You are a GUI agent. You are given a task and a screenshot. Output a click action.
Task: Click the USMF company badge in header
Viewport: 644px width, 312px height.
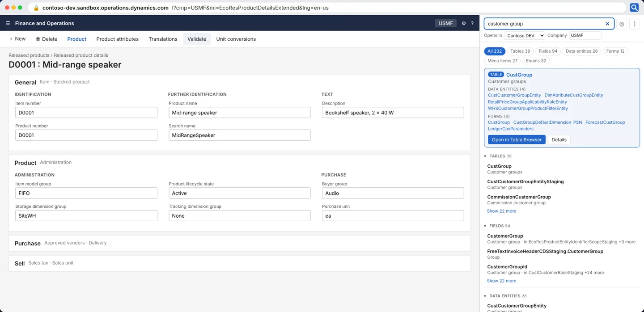[x=445, y=23]
